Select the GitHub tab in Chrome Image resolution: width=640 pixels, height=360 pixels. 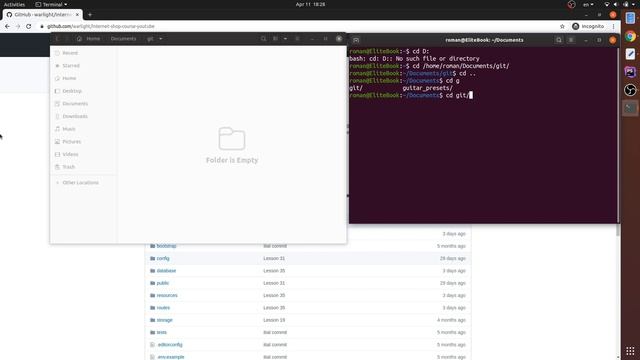pyautogui.click(x=42, y=15)
